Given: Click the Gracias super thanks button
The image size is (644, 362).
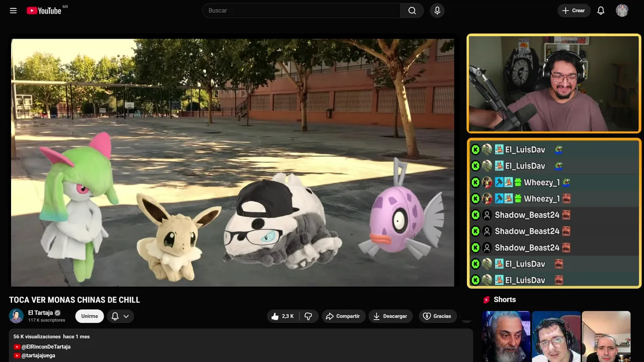Looking at the screenshot, I should (x=437, y=316).
